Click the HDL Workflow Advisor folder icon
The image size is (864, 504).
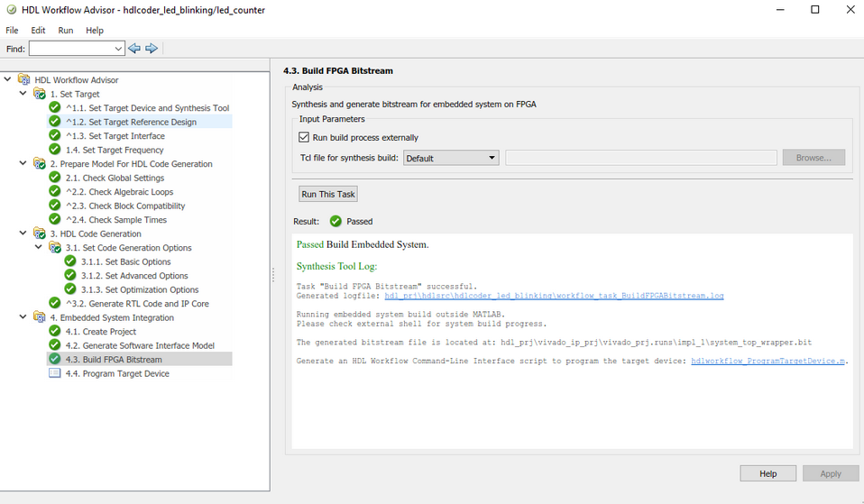click(23, 79)
